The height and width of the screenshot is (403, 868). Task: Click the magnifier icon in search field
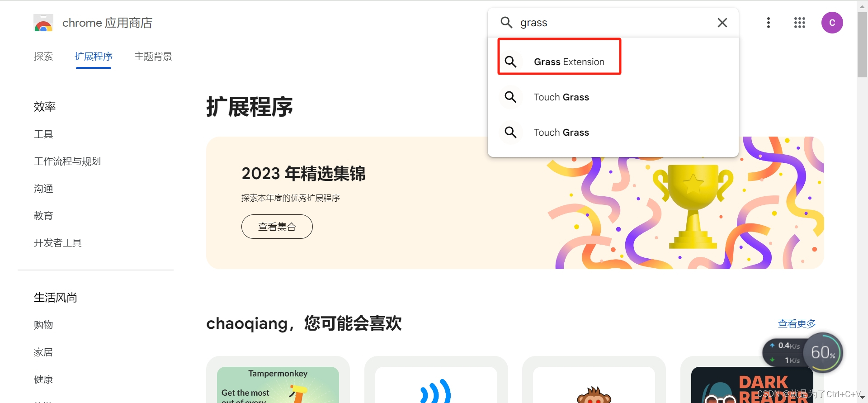coord(506,23)
